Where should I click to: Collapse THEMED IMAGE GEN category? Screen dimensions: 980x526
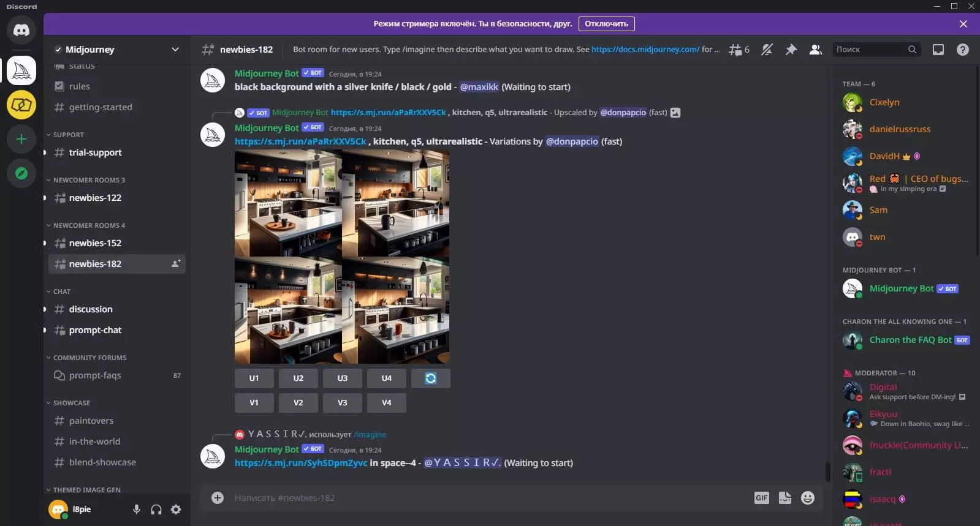[83, 490]
